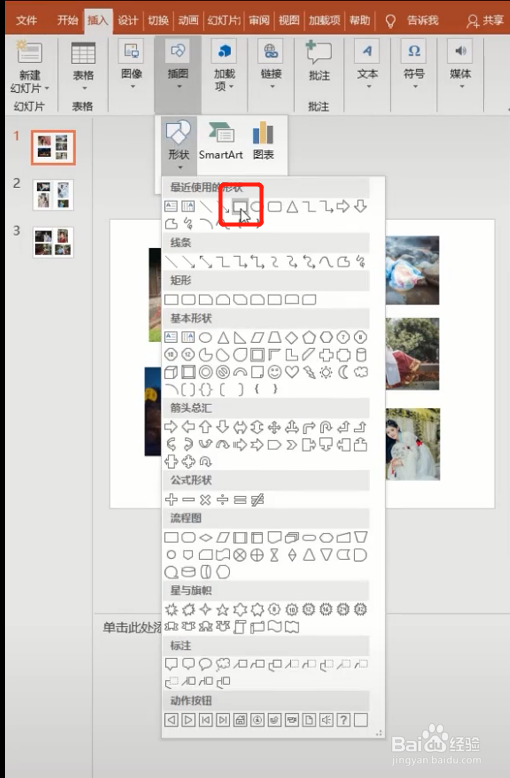The height and width of the screenshot is (778, 510).
Task: Pick the chevron arrow shape
Action: click(x=292, y=445)
